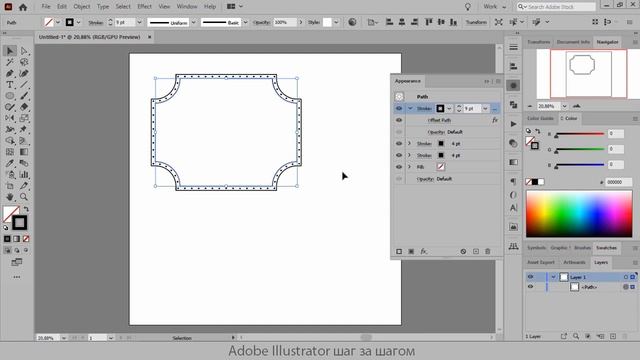Select the Gradient tool
The height and width of the screenshot is (360, 640).
tap(24, 152)
